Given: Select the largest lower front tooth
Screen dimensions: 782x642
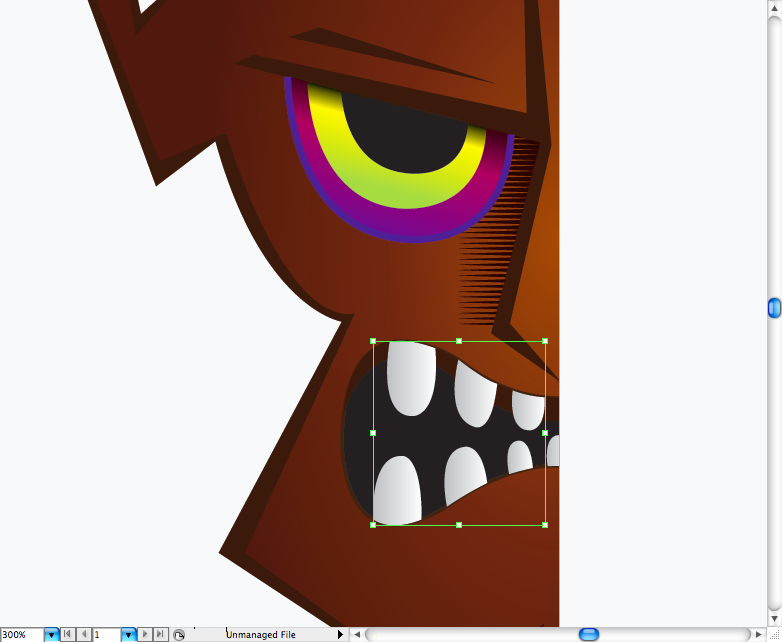Looking at the screenshot, I should [397, 491].
